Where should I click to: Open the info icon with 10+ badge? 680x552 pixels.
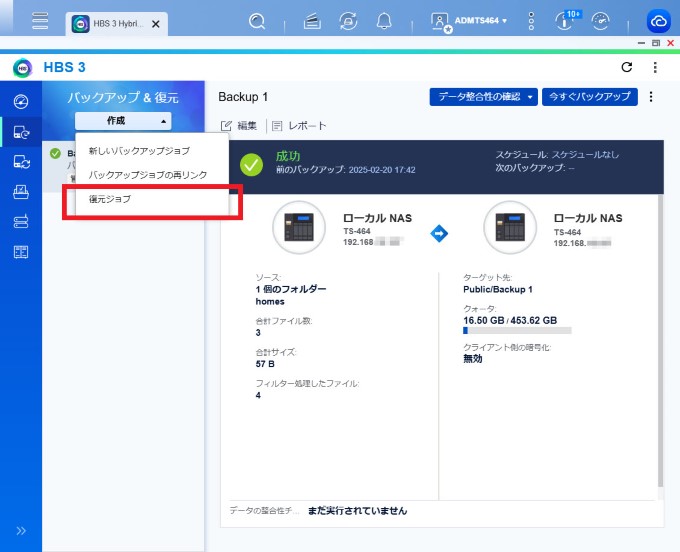566,20
